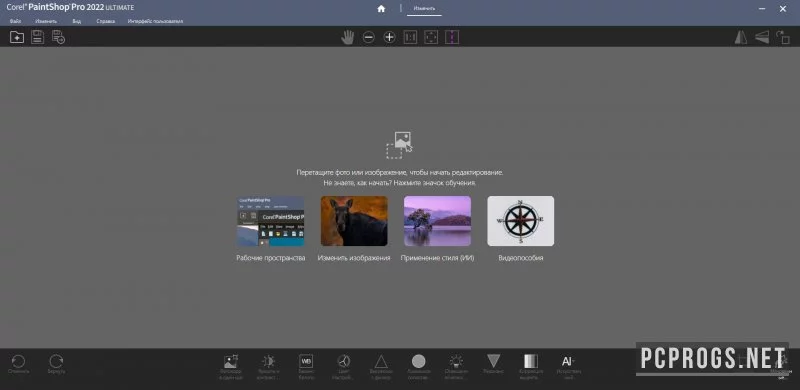Click the zoom in plus icon
Viewport: 800px width, 390px height.
click(x=389, y=37)
